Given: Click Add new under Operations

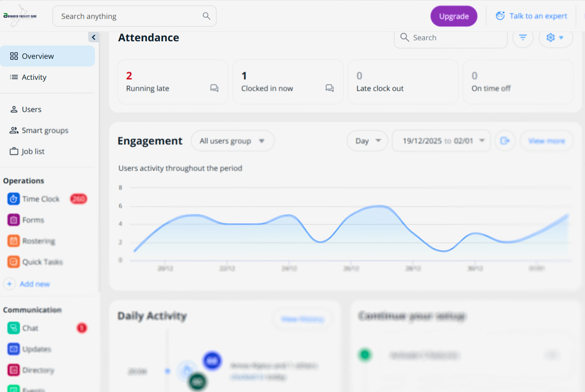Looking at the screenshot, I should coord(34,284).
